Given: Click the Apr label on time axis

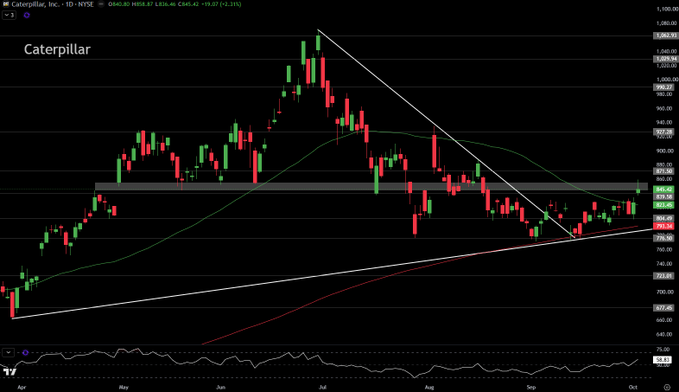Looking at the screenshot, I should [22, 387].
